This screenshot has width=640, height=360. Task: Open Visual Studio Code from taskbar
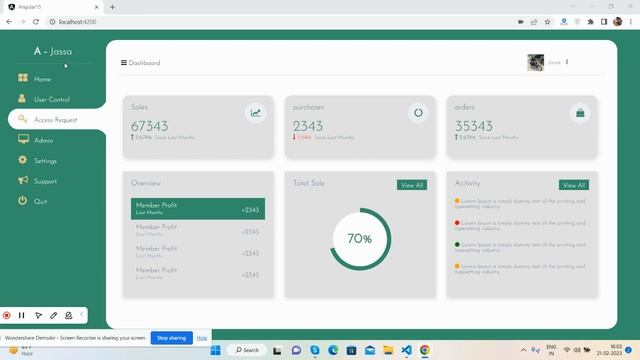pos(406,350)
